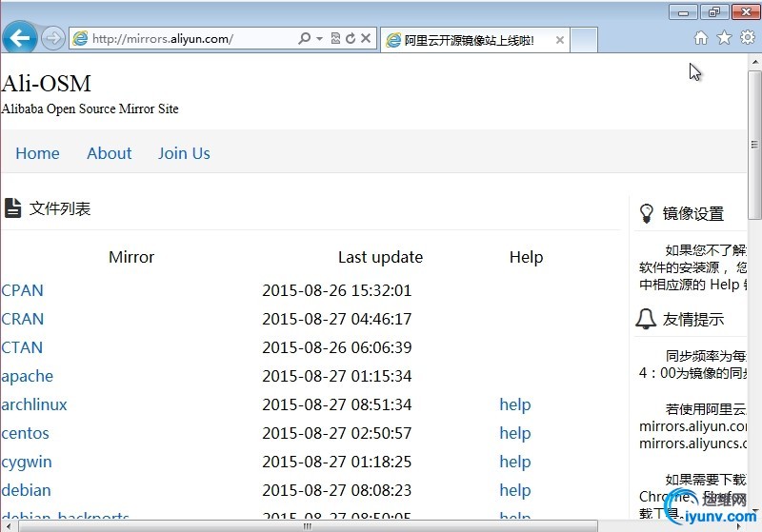Click the compatibility view icon
The width and height of the screenshot is (762, 532).
click(x=335, y=38)
